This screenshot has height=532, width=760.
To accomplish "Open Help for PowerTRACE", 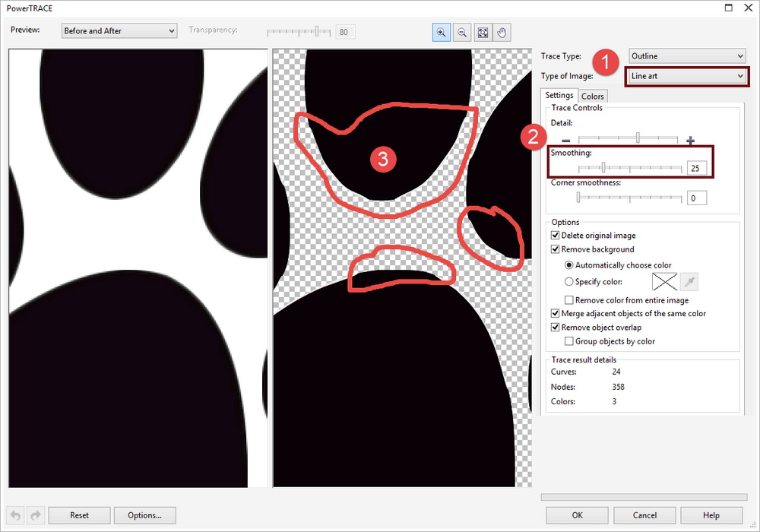I will tap(711, 515).
